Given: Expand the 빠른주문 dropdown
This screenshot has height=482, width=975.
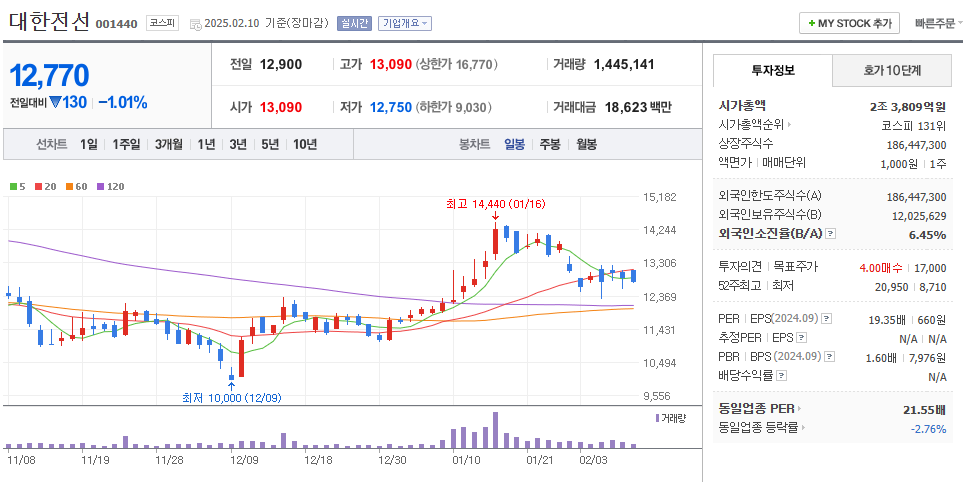Looking at the screenshot, I should 938,24.
